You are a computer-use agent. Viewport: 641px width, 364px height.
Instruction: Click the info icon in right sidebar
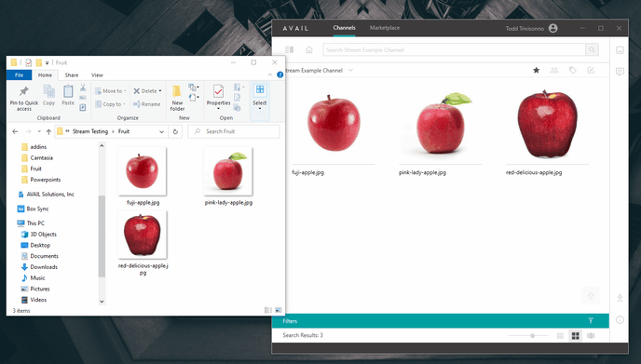tap(620, 320)
